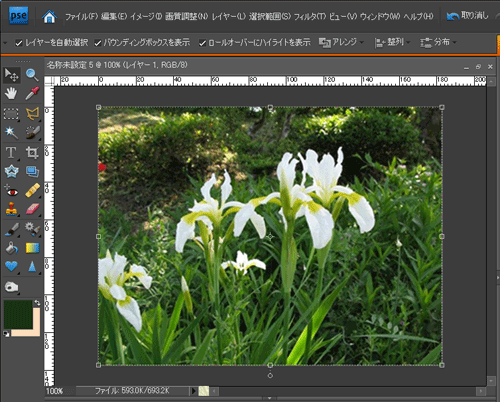Select the Brush tool

coord(11,229)
